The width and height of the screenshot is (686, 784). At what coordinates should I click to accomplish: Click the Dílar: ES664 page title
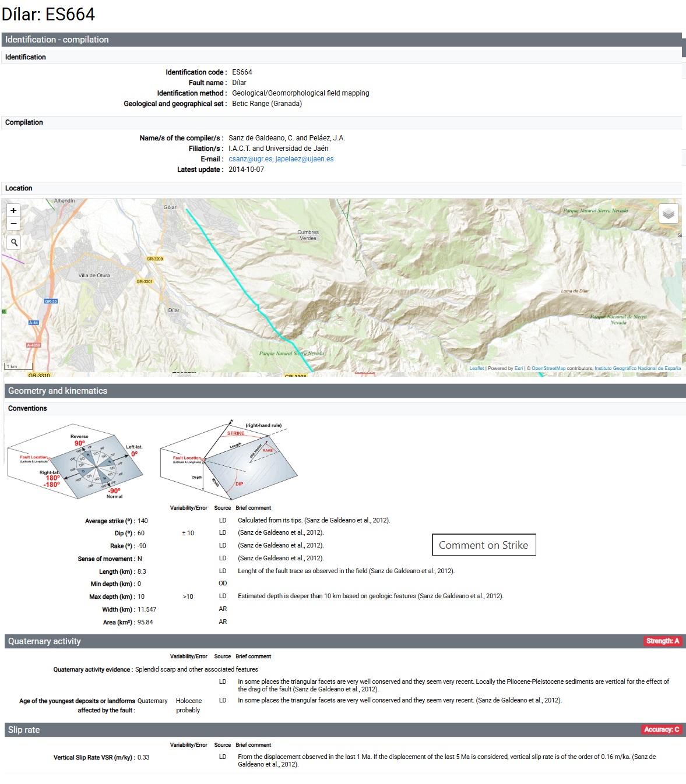pyautogui.click(x=48, y=14)
